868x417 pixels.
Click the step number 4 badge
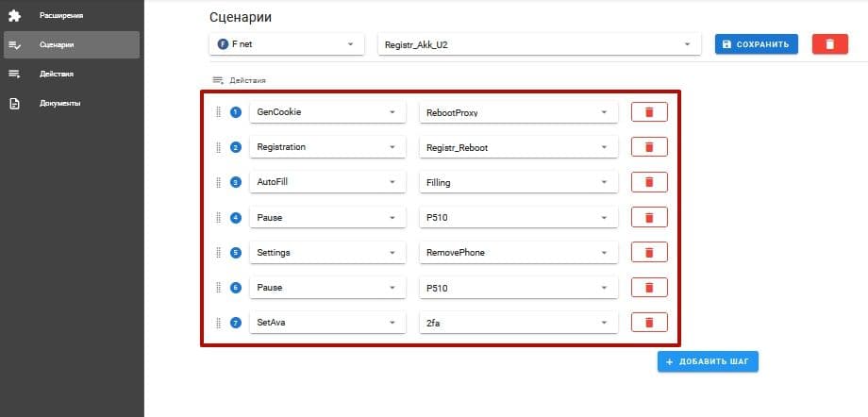pos(236,218)
